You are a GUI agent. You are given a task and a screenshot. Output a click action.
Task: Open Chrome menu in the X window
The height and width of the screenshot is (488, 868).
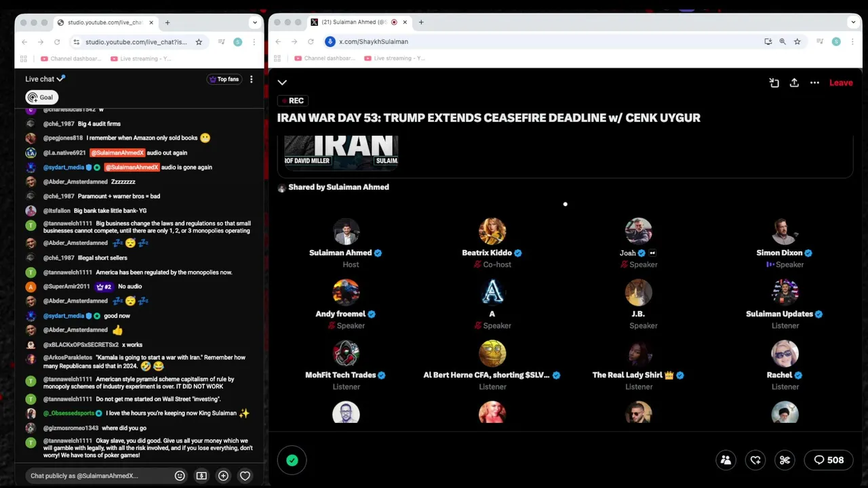853,41
